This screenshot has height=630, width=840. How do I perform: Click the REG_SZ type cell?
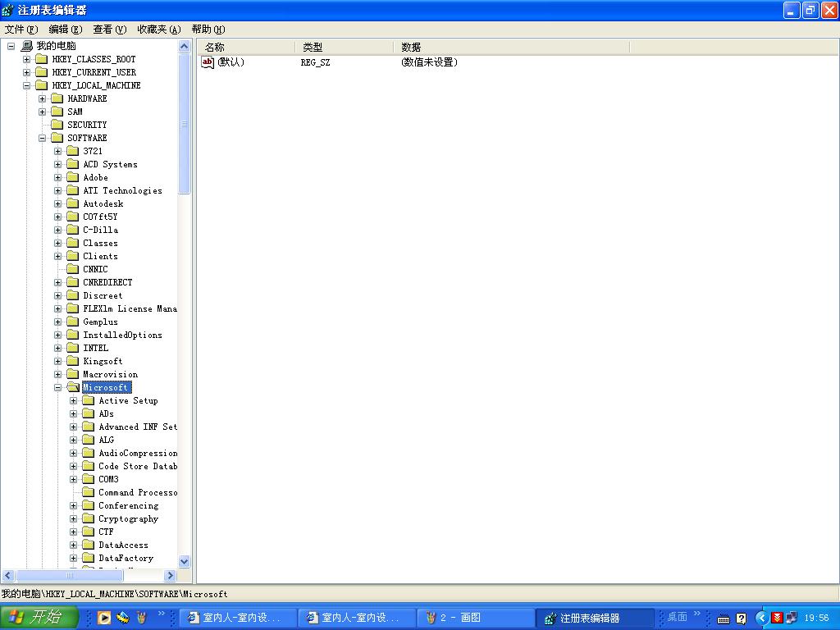pyautogui.click(x=315, y=62)
